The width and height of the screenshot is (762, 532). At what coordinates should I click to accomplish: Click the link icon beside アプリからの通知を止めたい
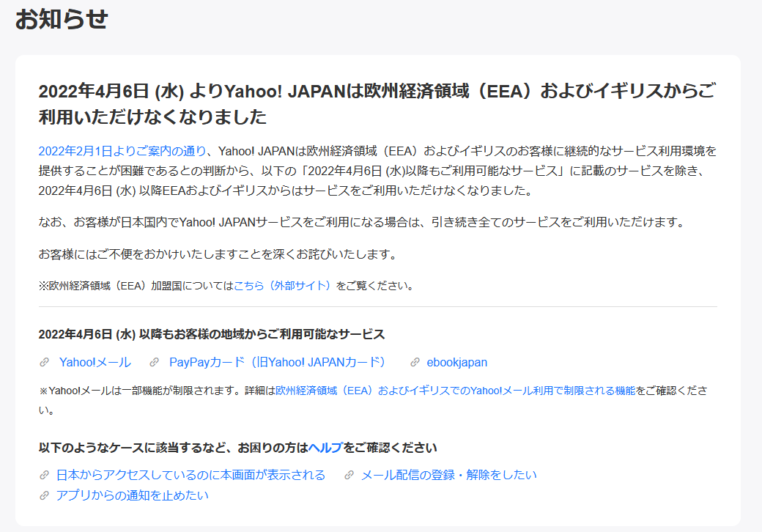[x=44, y=495]
